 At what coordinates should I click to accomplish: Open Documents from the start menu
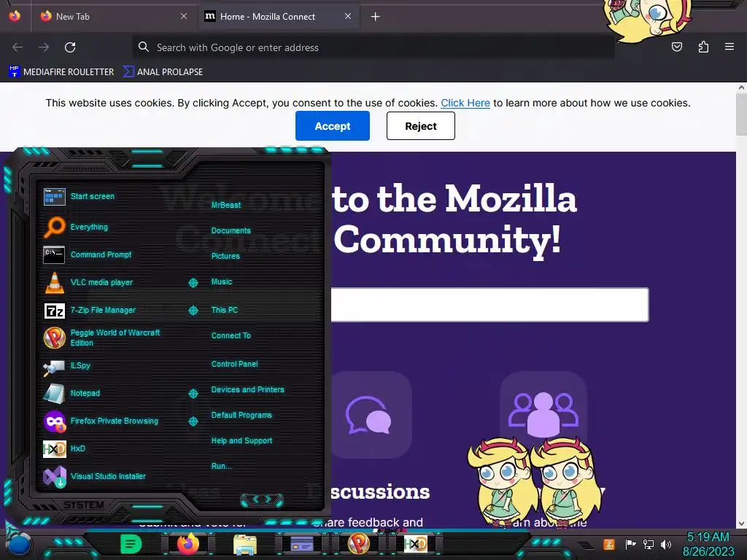[x=231, y=230]
